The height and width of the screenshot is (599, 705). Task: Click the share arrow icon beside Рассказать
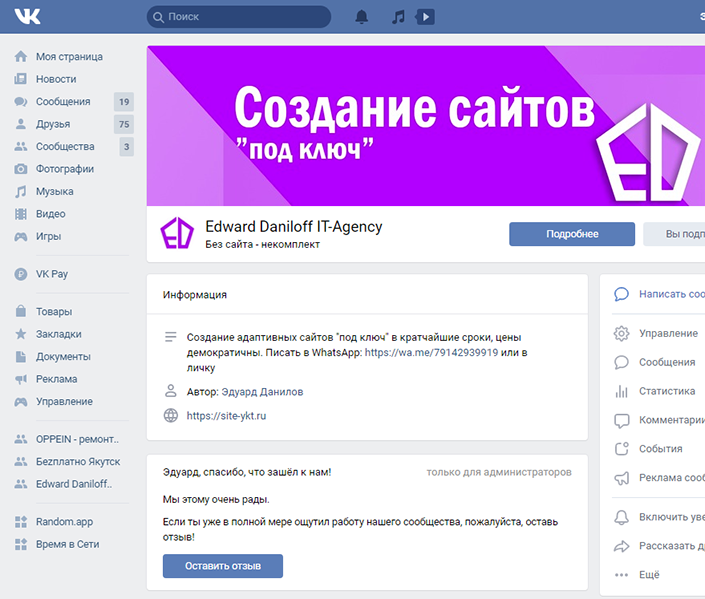pyautogui.click(x=621, y=546)
